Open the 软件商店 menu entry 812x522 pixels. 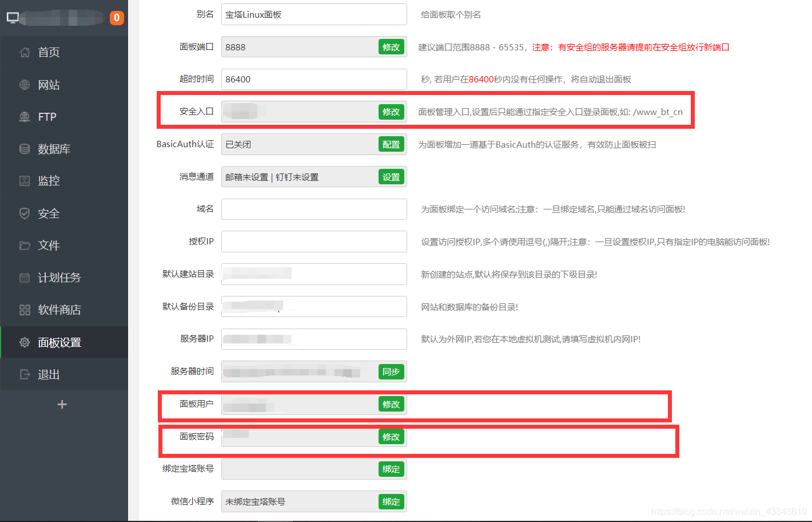pos(64,310)
